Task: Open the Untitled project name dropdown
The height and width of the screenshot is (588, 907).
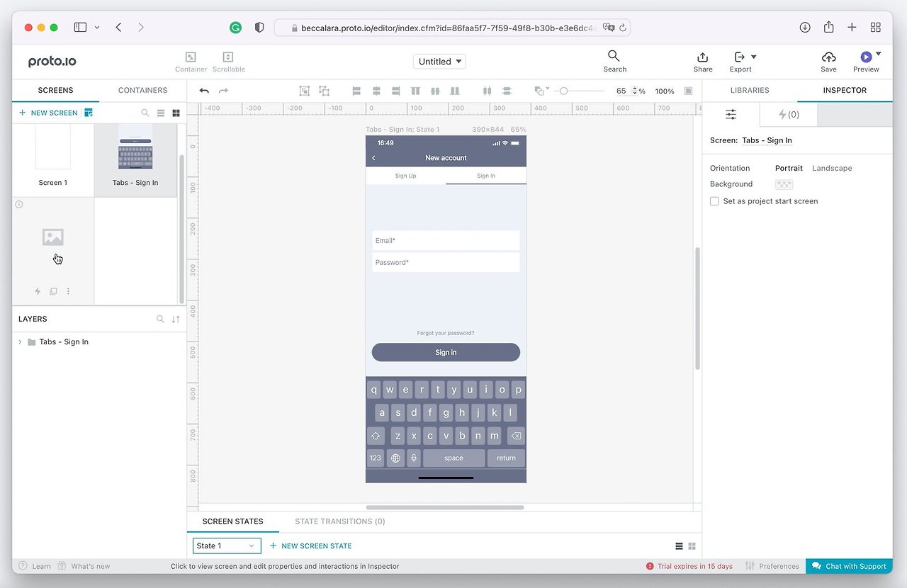Action: (x=439, y=61)
